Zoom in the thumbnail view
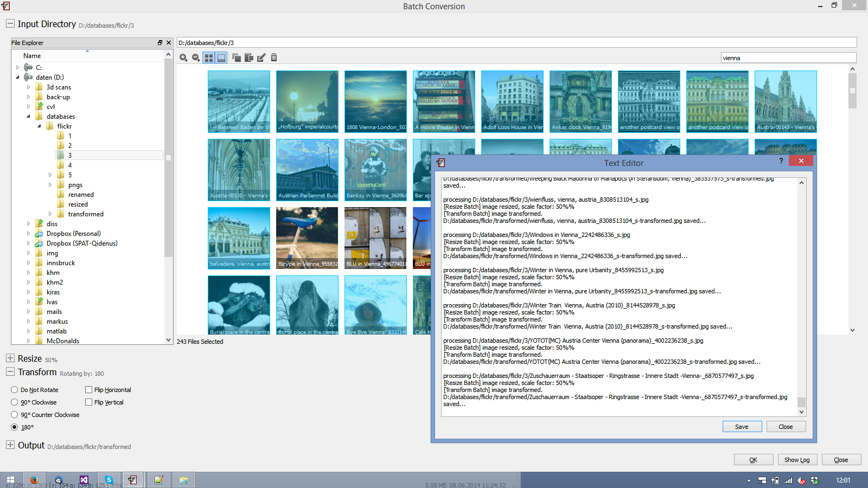The height and width of the screenshot is (488, 868). click(183, 57)
